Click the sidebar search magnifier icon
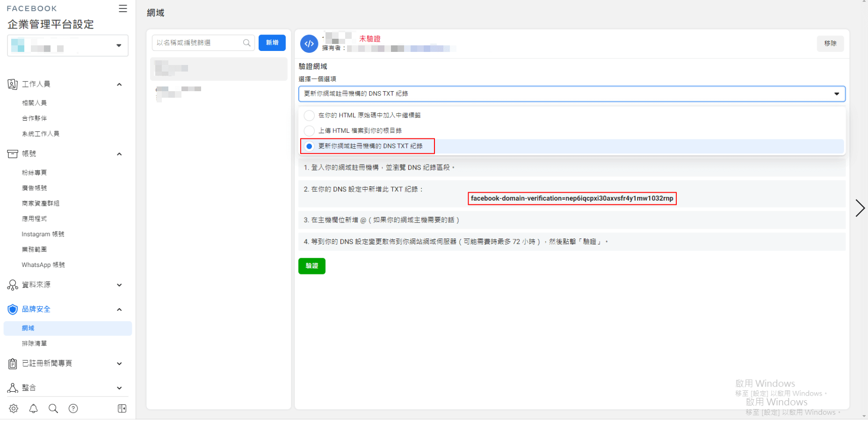This screenshot has height=425, width=868. (53, 409)
